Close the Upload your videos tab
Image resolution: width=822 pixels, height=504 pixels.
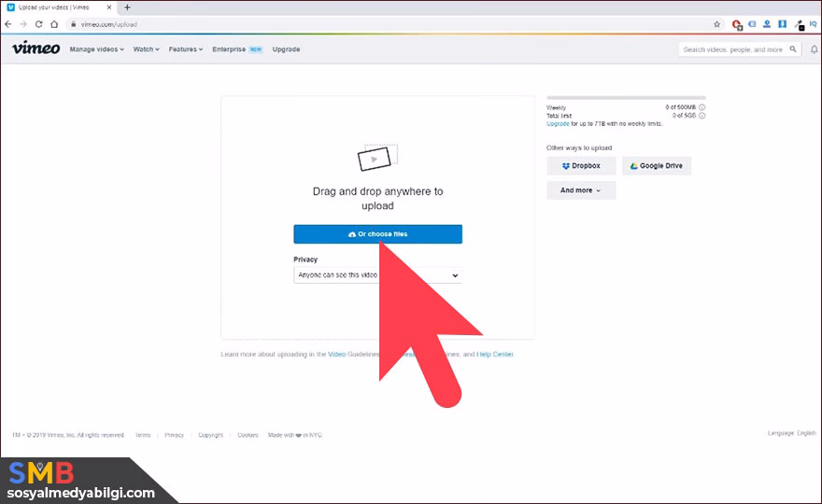click(109, 7)
